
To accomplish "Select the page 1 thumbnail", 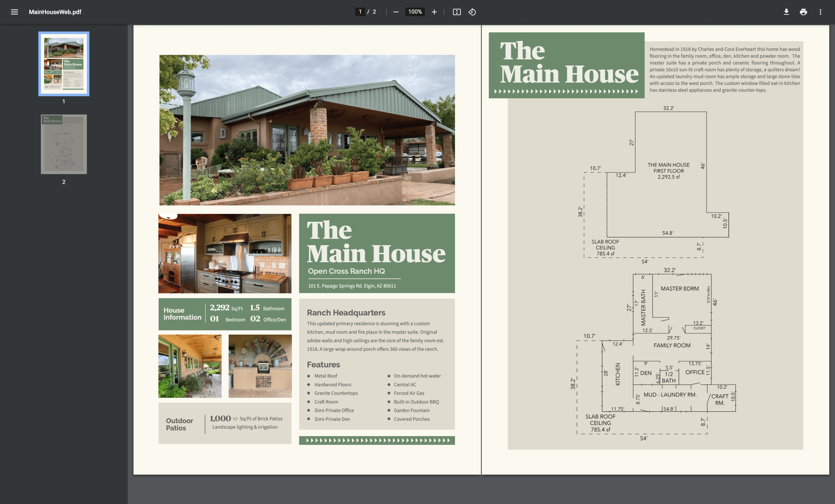I will (64, 64).
